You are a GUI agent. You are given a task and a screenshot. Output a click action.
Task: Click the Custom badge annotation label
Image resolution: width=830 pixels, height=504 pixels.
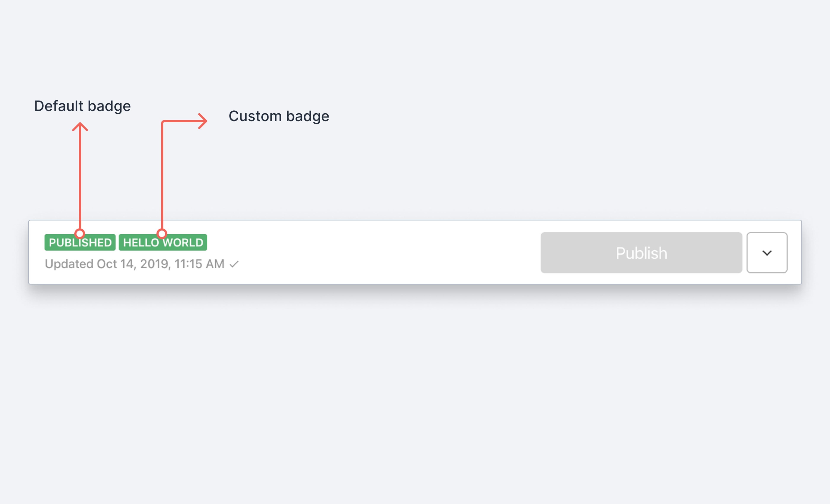(279, 116)
